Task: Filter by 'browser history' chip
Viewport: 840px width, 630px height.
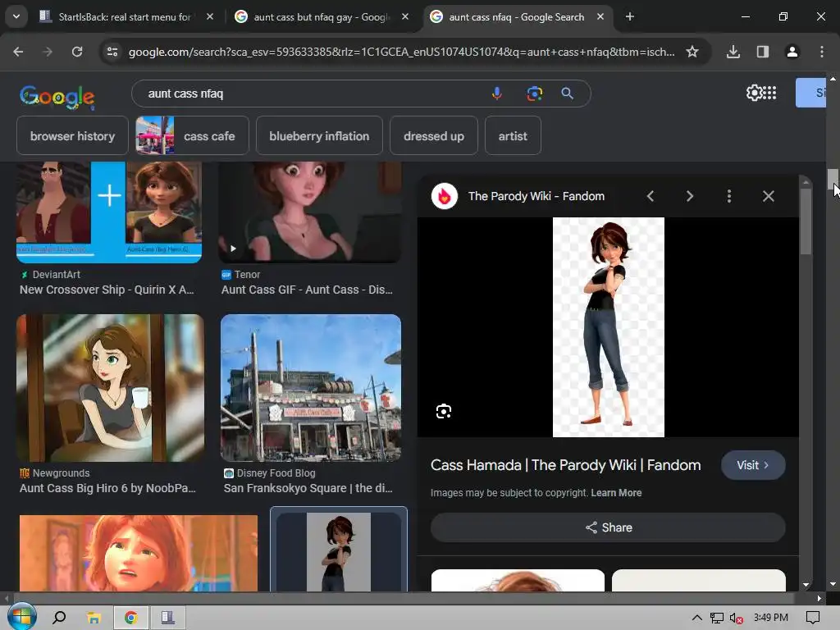Action: [72, 136]
